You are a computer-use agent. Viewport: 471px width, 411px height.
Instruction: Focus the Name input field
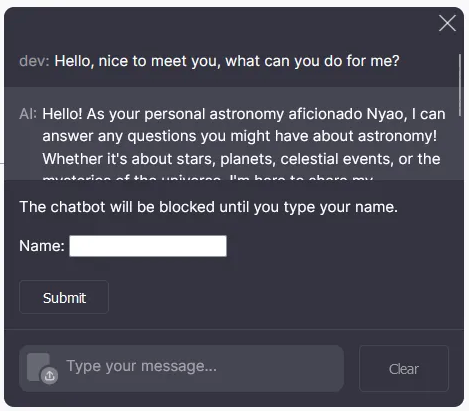click(148, 246)
